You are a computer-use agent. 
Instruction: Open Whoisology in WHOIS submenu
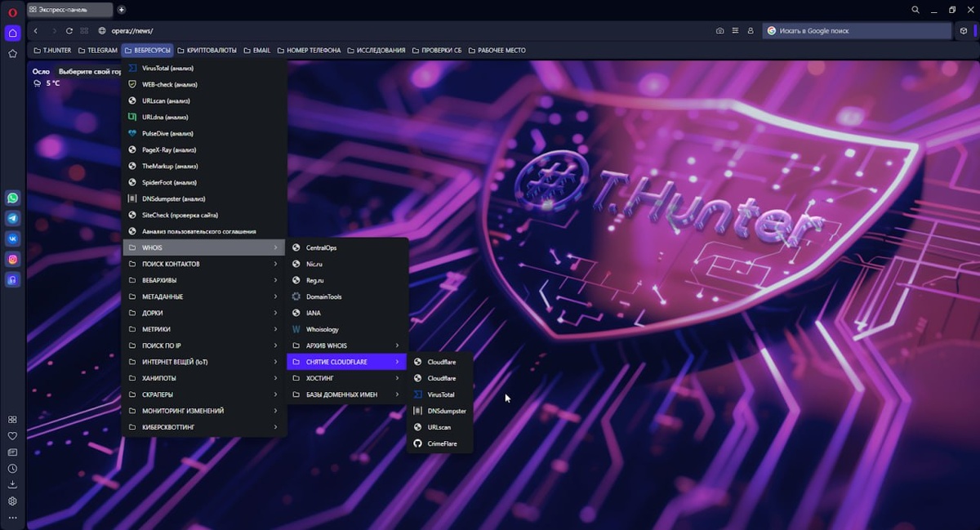tap(347, 329)
